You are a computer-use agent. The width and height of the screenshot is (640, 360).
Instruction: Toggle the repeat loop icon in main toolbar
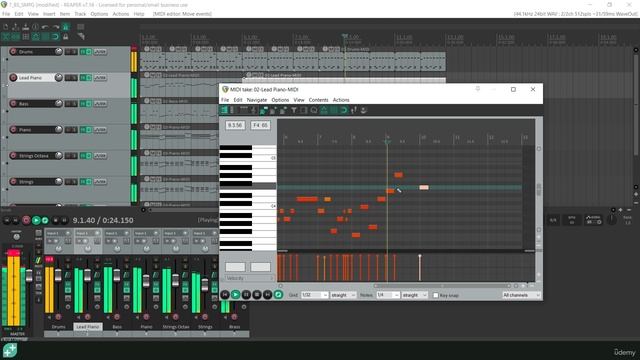pos(55,37)
